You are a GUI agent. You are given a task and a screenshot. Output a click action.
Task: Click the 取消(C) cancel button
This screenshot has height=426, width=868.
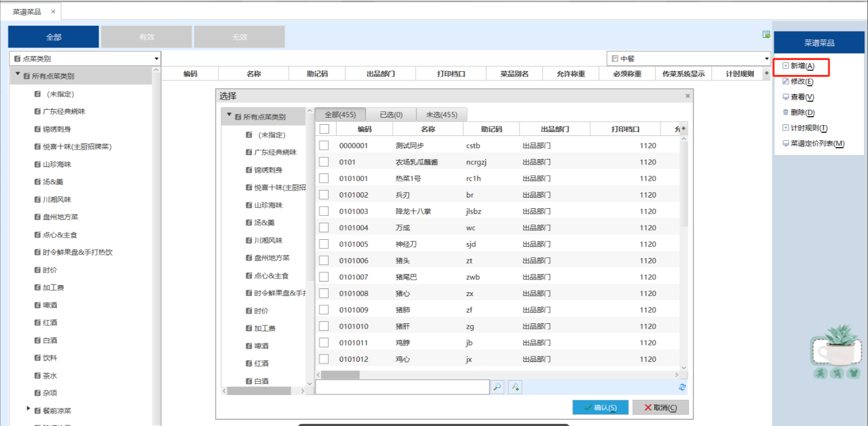click(660, 407)
